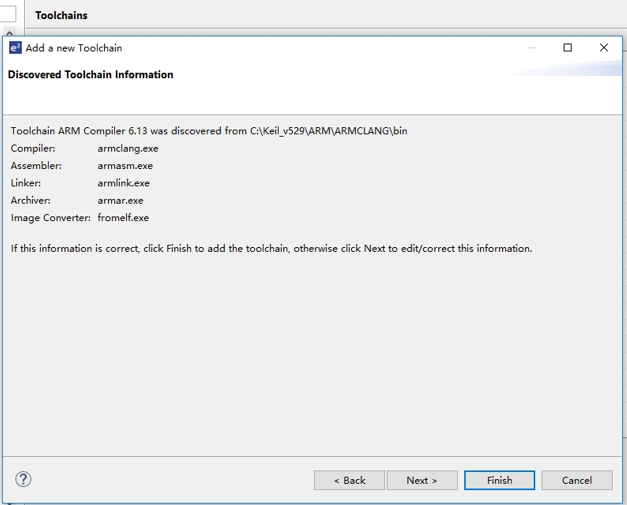Image resolution: width=627 pixels, height=505 pixels.
Task: Select the armclang.exe compiler text
Action: [x=128, y=148]
